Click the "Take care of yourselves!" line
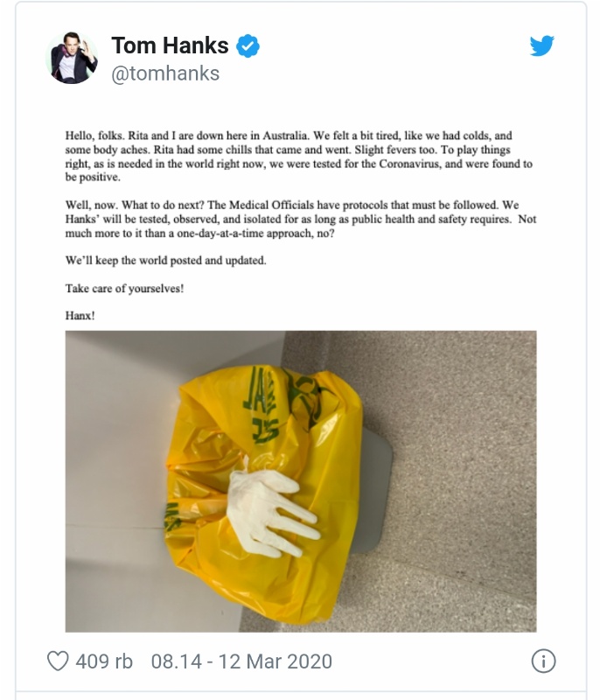The width and height of the screenshot is (600, 700). (124, 289)
